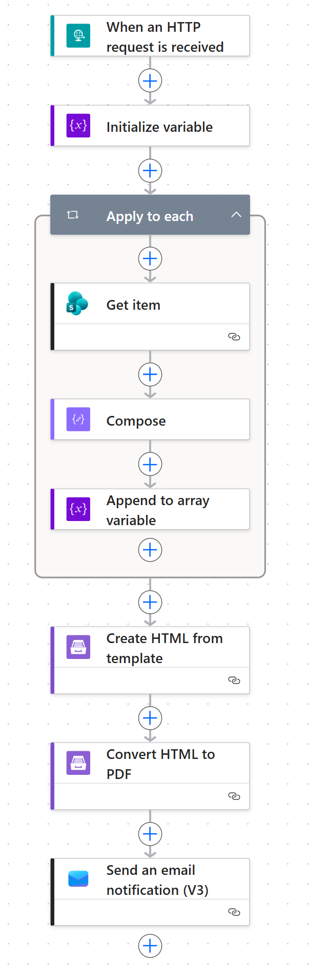Add action between Get item and Compose
The image size is (310, 980).
point(150,375)
